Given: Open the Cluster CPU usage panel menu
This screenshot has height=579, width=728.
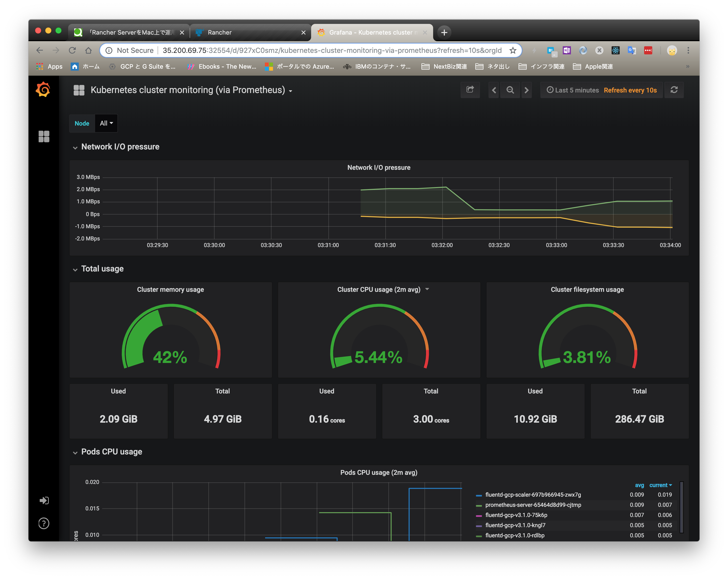Looking at the screenshot, I should tap(427, 289).
